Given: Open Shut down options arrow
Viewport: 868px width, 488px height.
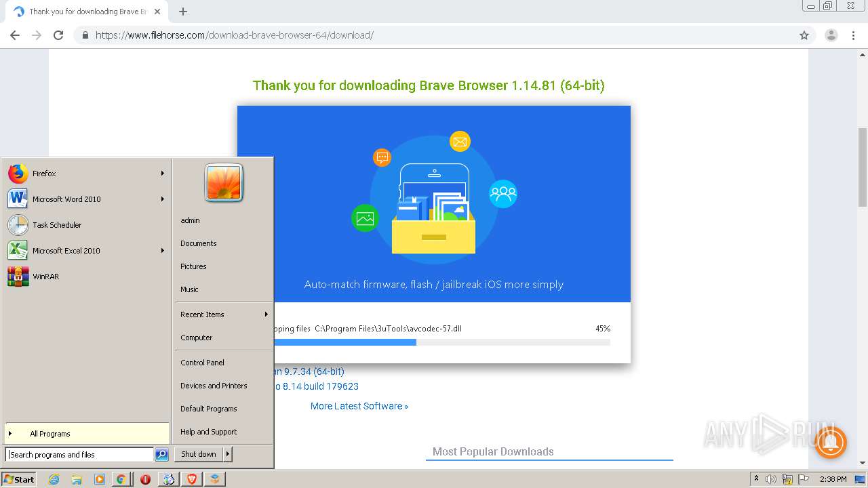Looking at the screenshot, I should pyautogui.click(x=228, y=454).
